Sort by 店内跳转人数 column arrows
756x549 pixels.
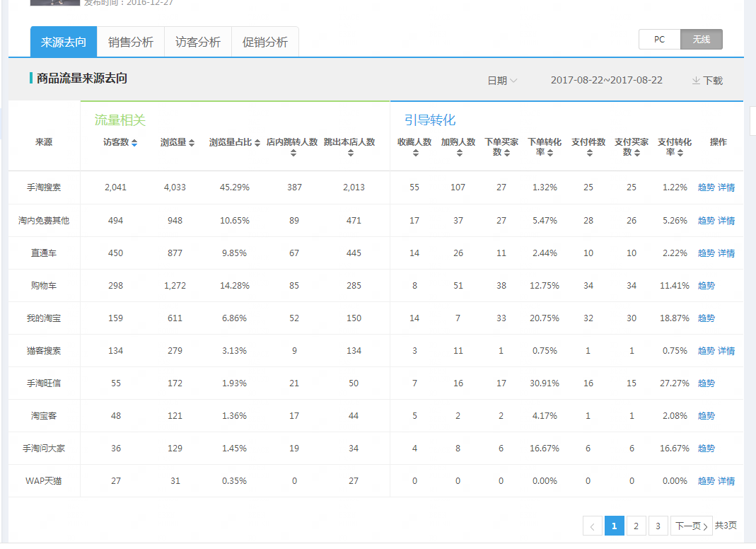293,153
